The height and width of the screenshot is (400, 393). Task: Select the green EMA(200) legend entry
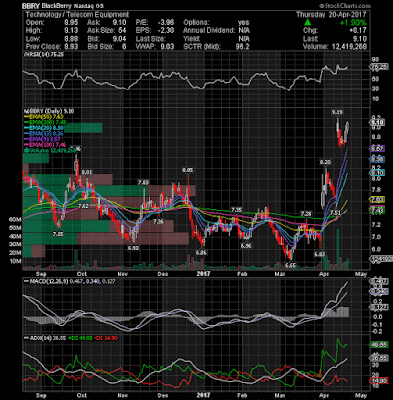point(45,122)
